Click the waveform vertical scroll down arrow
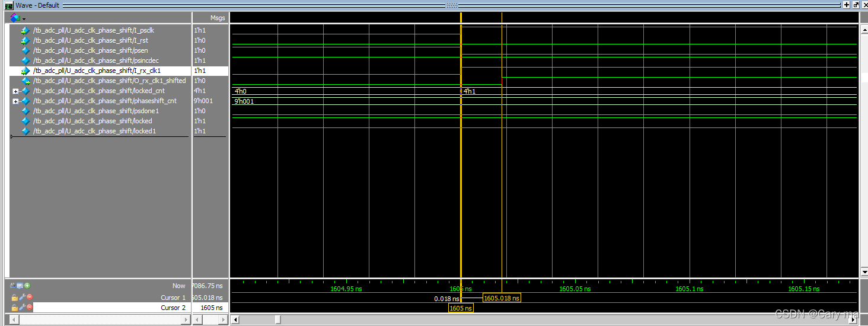This screenshot has height=326, width=868. coord(863,272)
